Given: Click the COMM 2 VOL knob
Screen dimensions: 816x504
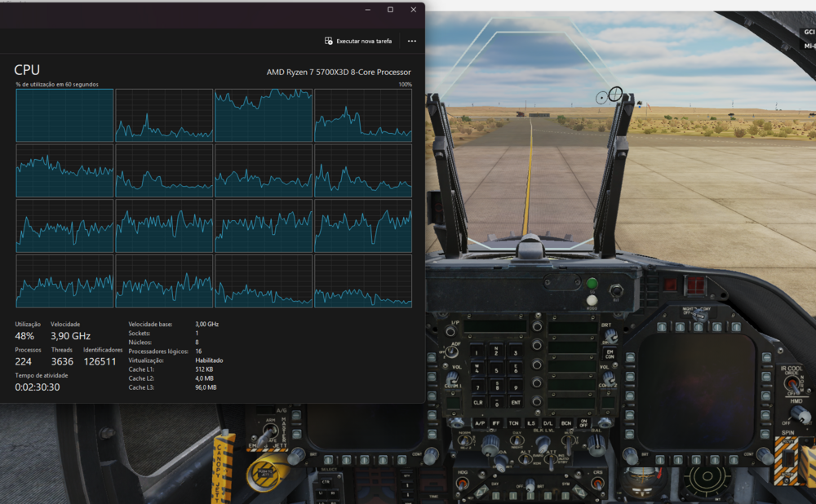Looking at the screenshot, I should pos(608,378).
